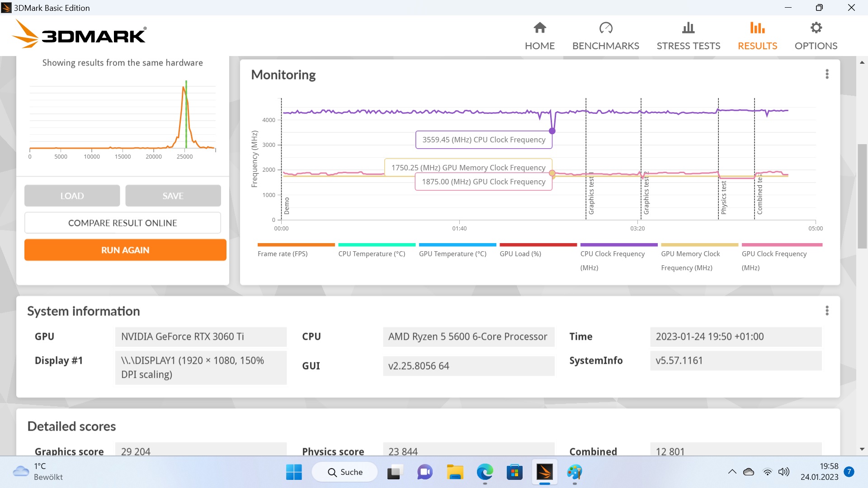Open Monitoring panel three-dot menu
The image size is (868, 488).
click(x=827, y=74)
